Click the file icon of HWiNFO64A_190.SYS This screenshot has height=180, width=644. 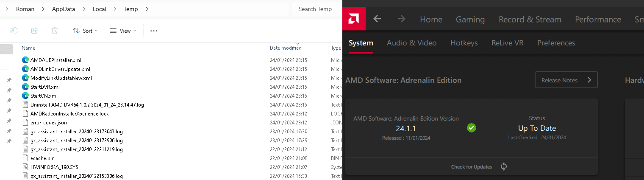(25, 167)
